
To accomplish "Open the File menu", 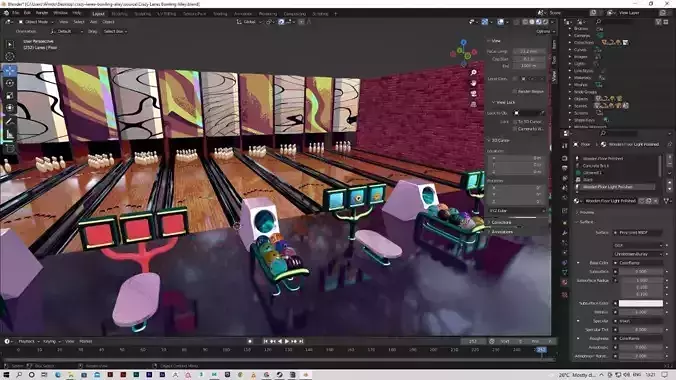I will tap(16, 13).
